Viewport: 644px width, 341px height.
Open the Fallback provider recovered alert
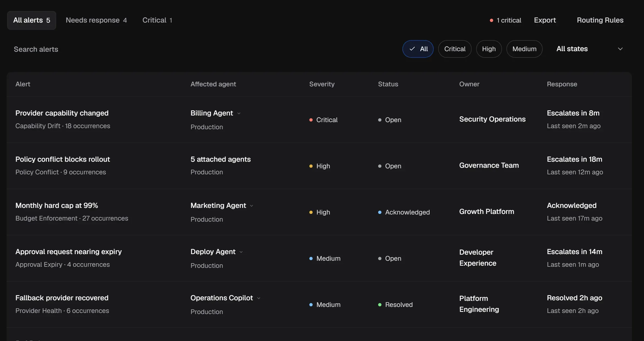pyautogui.click(x=62, y=298)
